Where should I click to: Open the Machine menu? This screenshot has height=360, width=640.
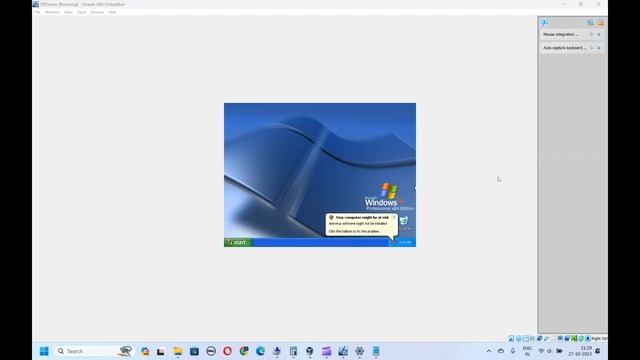point(52,12)
